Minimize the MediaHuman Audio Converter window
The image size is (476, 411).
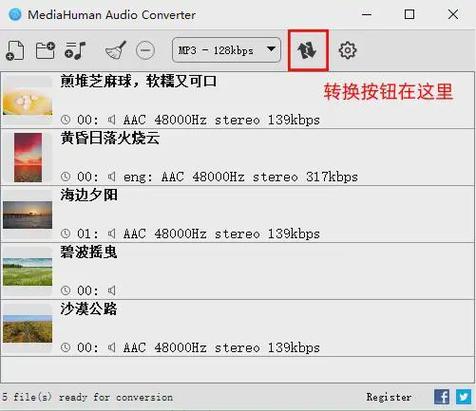coord(367,14)
